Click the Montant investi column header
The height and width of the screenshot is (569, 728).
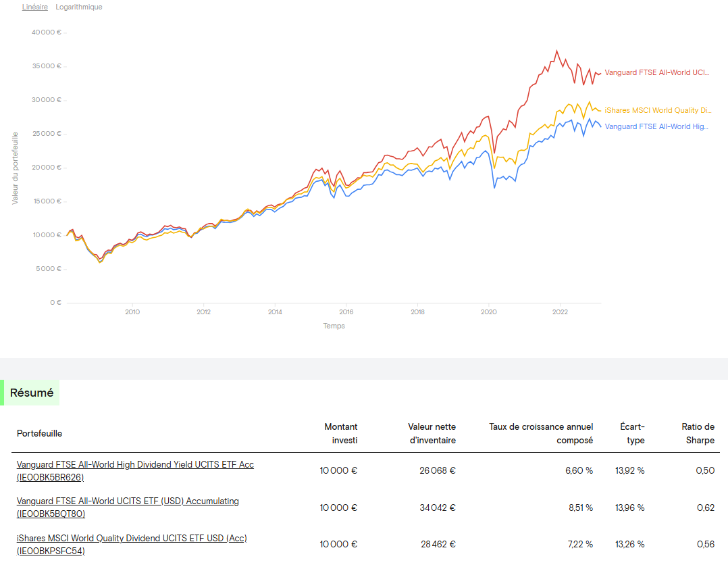point(340,433)
